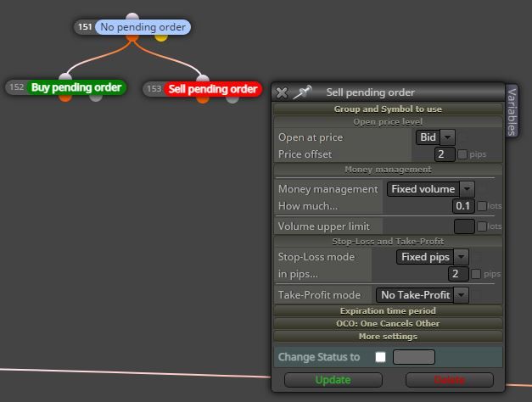Image resolution: width=532 pixels, height=402 pixels.
Task: Click block number 153 label
Action: tap(154, 89)
